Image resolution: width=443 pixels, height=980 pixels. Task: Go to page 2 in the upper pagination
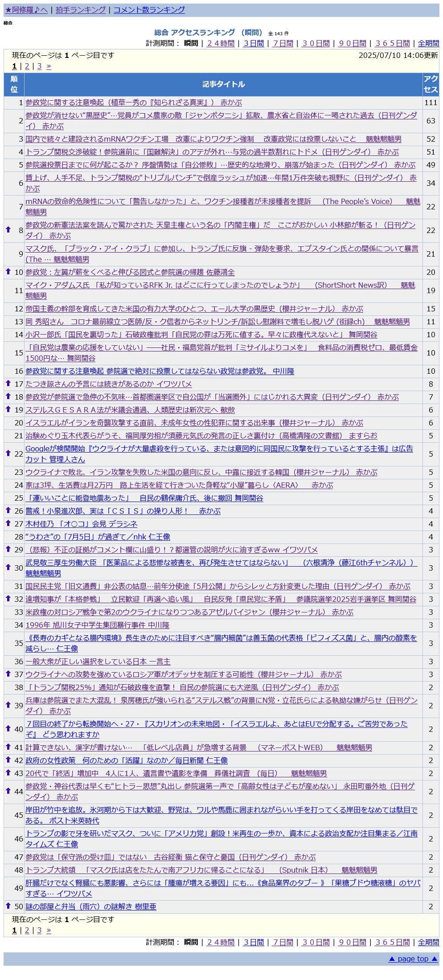click(27, 66)
